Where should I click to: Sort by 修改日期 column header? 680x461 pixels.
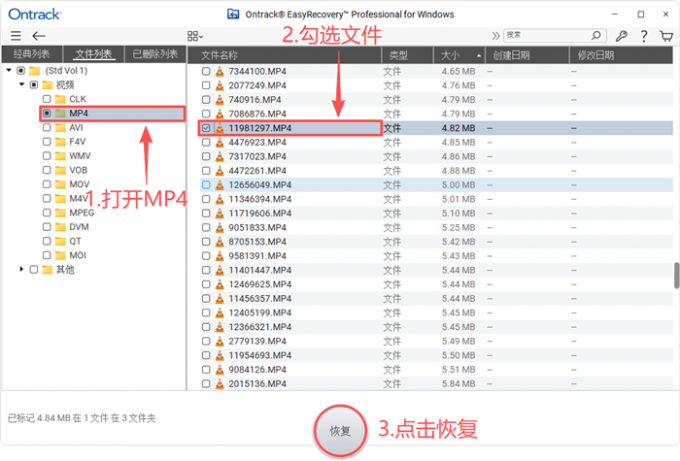click(x=621, y=55)
